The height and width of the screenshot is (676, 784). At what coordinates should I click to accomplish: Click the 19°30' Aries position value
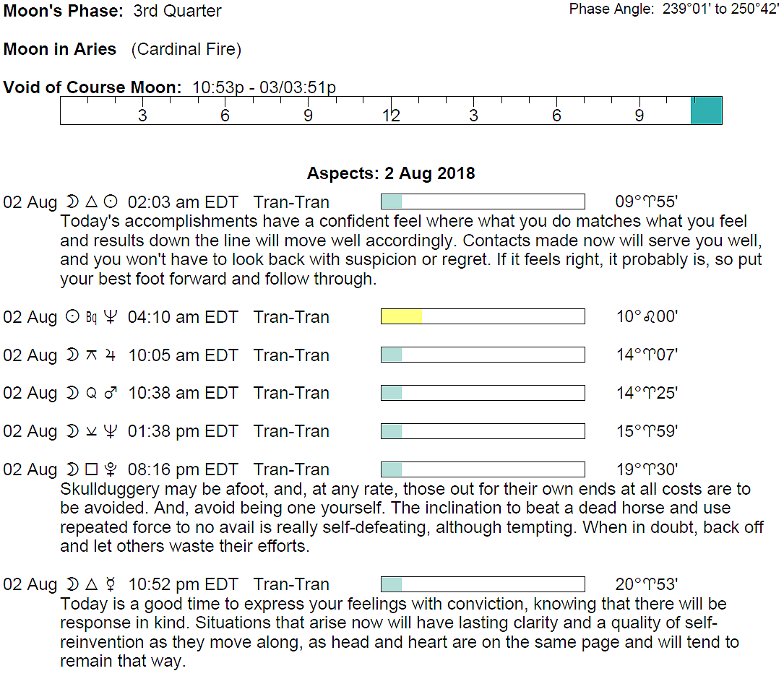647,469
